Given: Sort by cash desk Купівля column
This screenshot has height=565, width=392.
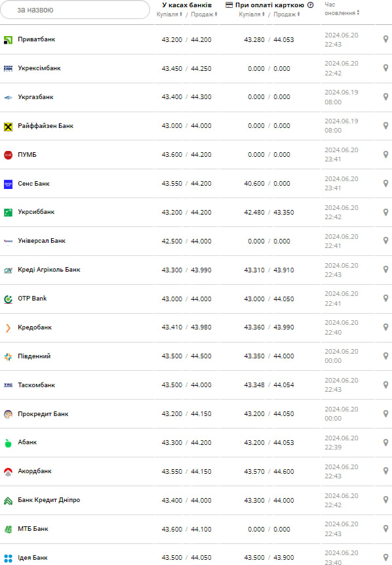Looking at the screenshot, I should [x=169, y=14].
